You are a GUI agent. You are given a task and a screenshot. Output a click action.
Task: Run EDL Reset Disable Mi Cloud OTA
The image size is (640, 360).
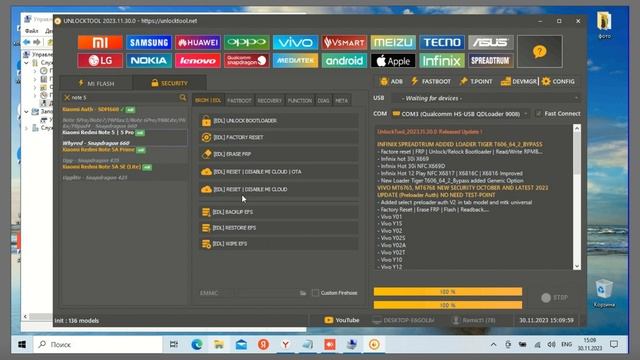(x=279, y=172)
